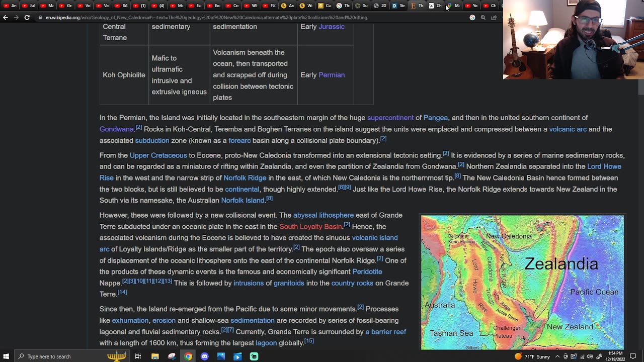Open the green app on taskbar
This screenshot has height=362, width=644.
[254, 356]
